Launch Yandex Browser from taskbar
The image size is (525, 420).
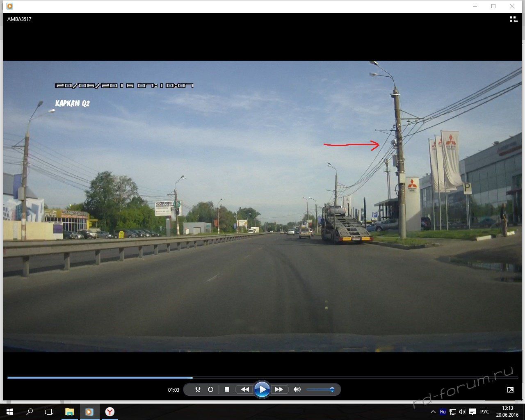tap(110, 412)
